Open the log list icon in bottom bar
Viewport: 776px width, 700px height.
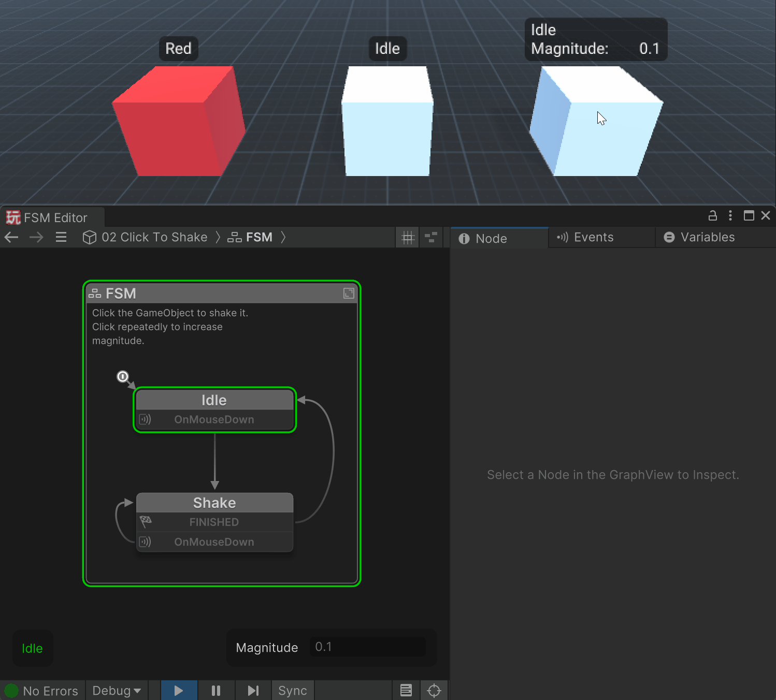point(406,690)
